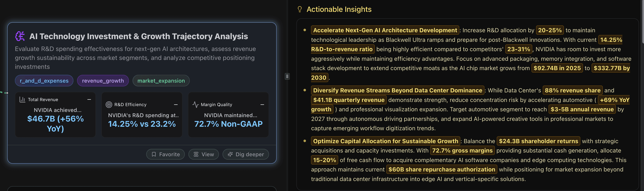Click Dig deeper on the analysis
Image resolution: width=644 pixels, height=191 pixels.
(x=246, y=154)
